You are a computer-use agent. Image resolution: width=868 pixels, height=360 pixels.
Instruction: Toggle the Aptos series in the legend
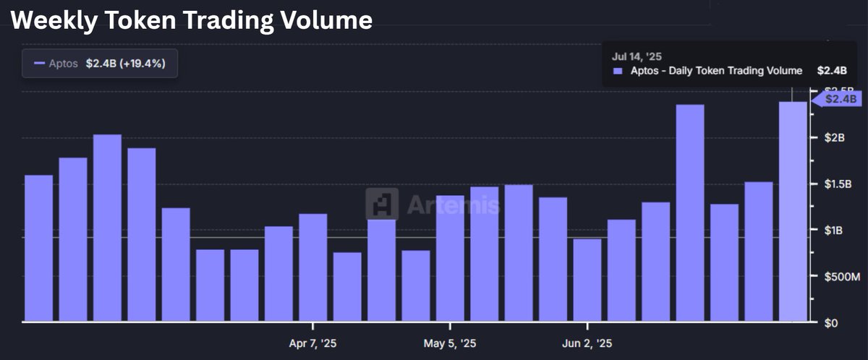[100, 64]
